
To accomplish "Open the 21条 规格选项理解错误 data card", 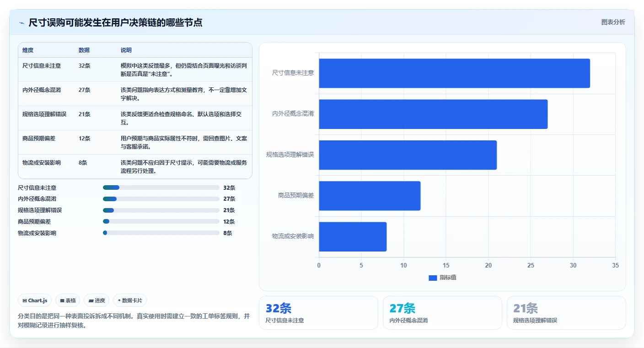I will 566,313.
